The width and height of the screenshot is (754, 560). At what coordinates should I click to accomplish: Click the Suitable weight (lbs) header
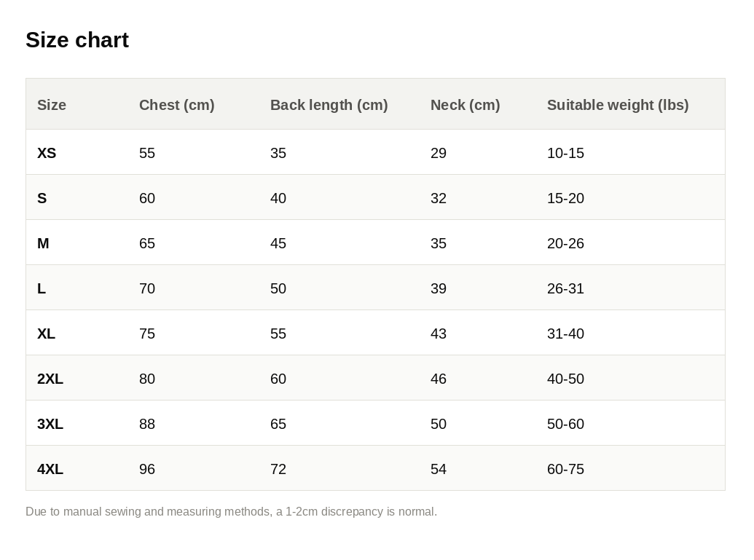(x=618, y=105)
